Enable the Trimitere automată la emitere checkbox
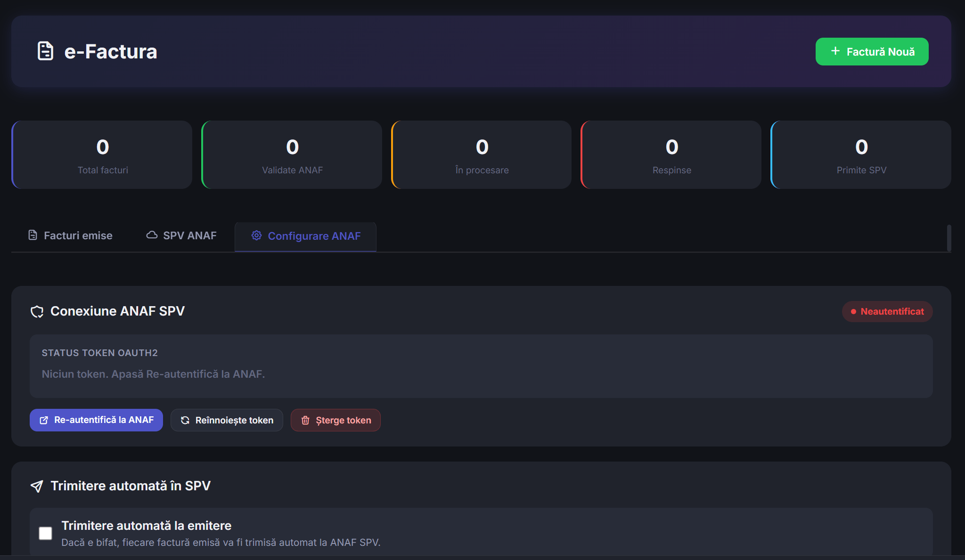Screen dimensions: 965x560 click(x=45, y=533)
